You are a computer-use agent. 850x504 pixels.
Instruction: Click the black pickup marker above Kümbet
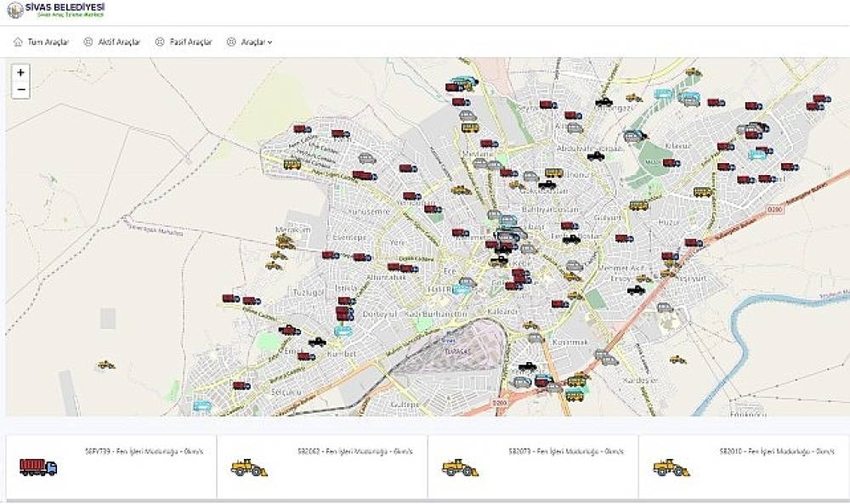(x=317, y=342)
